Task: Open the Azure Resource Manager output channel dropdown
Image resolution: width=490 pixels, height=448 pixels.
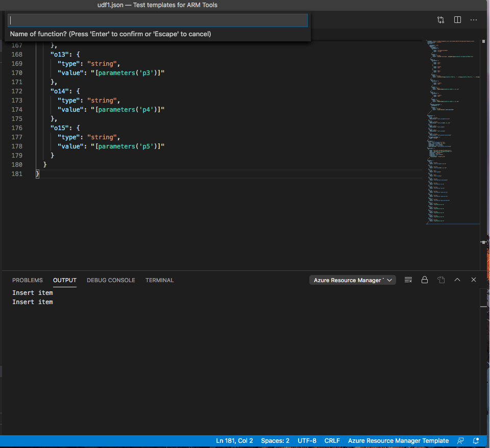Action: [x=352, y=280]
